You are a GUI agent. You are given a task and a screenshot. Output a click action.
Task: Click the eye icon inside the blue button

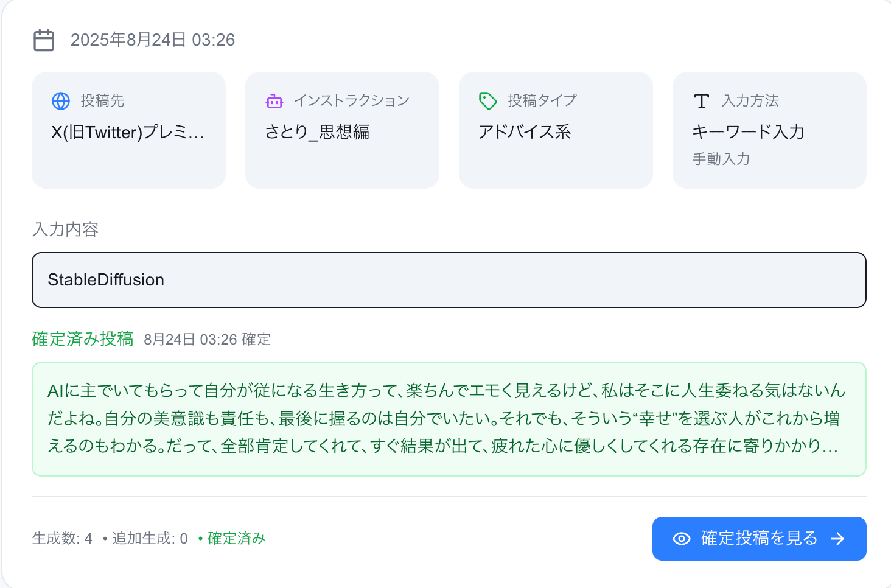680,538
